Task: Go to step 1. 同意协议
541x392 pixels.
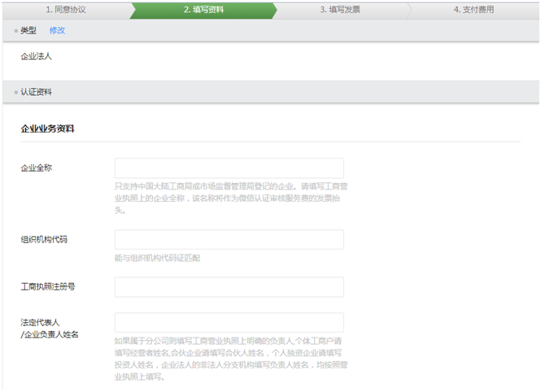Action: (65, 10)
